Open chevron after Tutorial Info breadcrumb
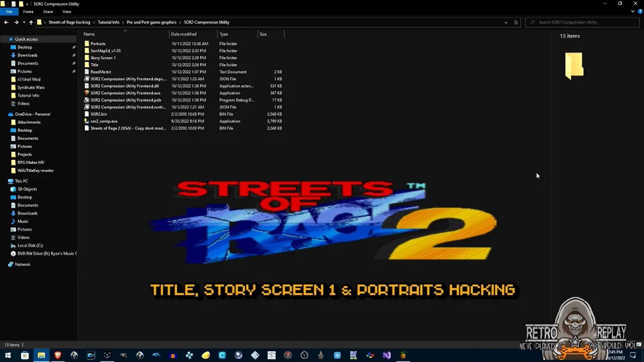The image size is (644, 362). (123, 22)
